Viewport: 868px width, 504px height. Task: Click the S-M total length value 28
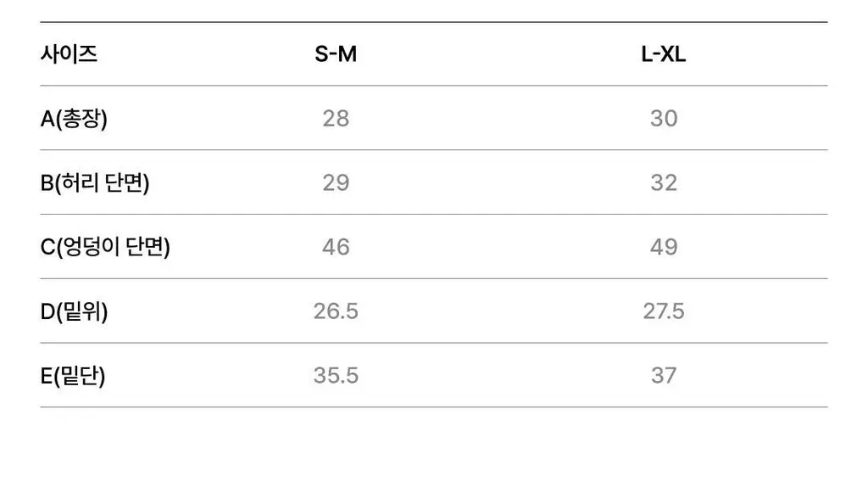[x=336, y=118]
